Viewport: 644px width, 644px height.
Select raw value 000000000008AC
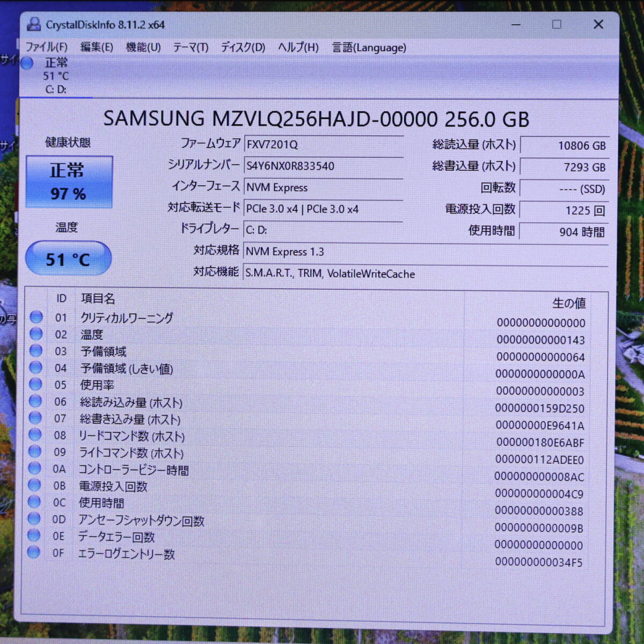539,477
